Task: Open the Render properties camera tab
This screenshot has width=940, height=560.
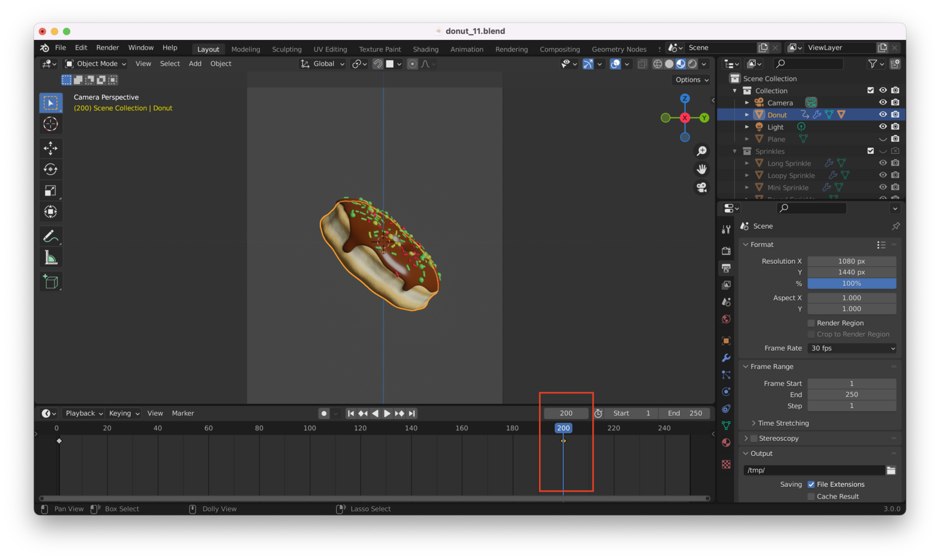Action: tap(726, 251)
